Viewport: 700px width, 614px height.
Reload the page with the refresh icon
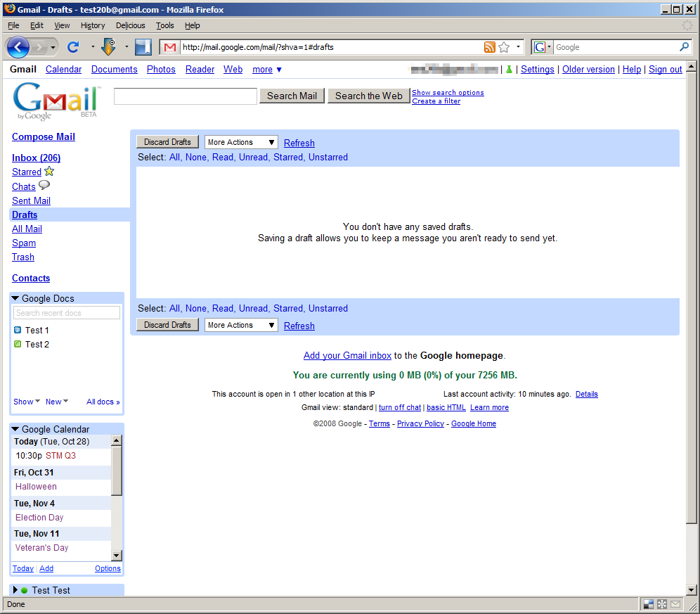click(x=73, y=47)
